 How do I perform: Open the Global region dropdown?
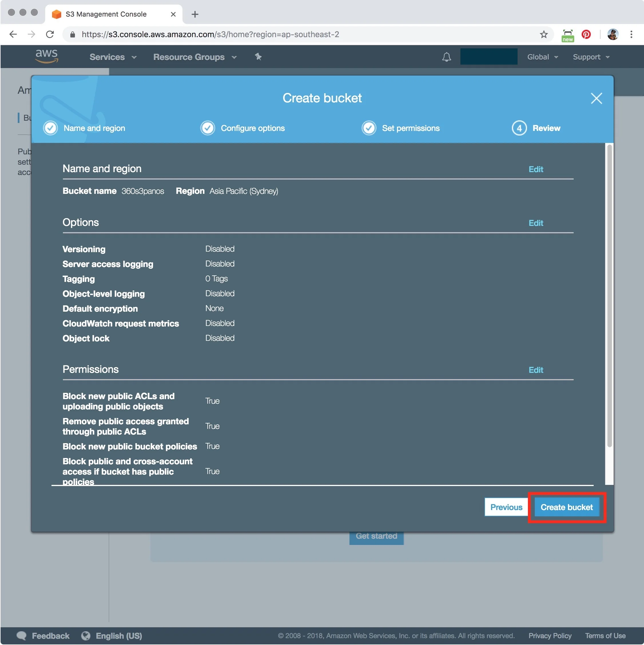tap(542, 57)
